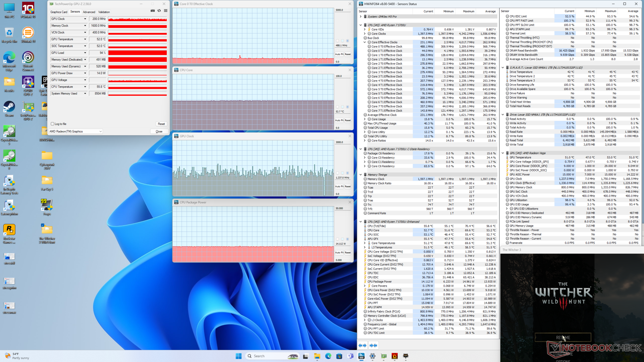
Task: Open Rockstar Games launcher desktop icon
Action: (9, 234)
